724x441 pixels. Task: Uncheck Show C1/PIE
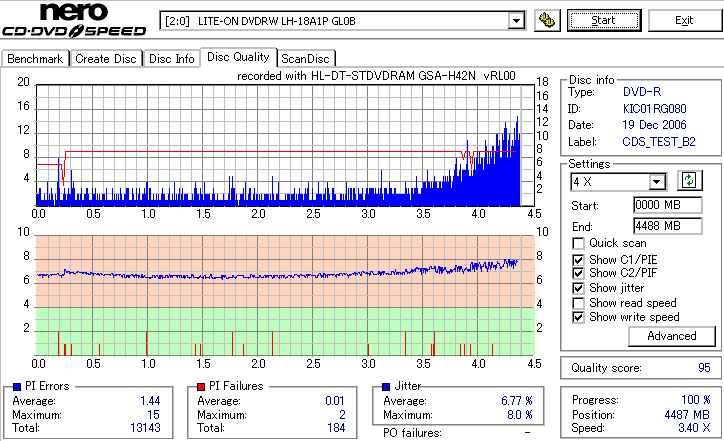[x=578, y=260]
